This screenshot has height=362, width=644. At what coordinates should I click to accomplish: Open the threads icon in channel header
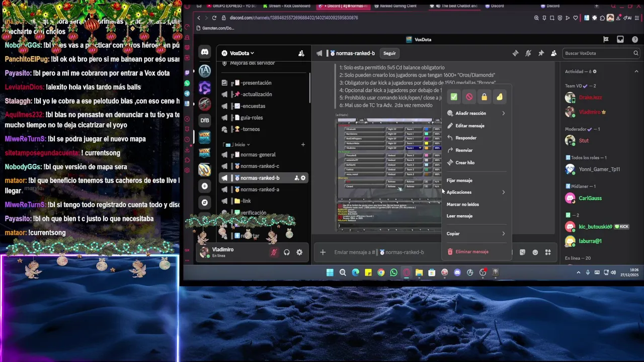pos(515,53)
